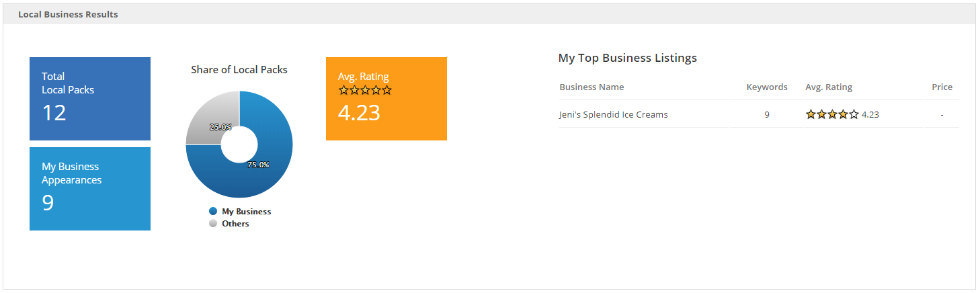Sort by the Avg. Rating column header
Screen dimensions: 980x293
[x=828, y=87]
